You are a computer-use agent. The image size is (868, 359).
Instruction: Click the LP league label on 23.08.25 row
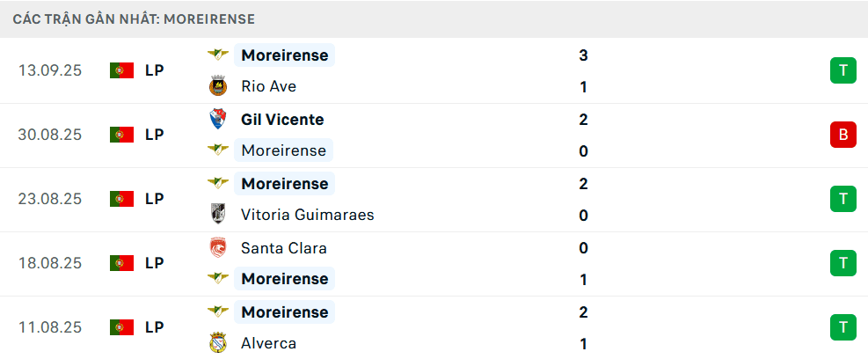[155, 199]
